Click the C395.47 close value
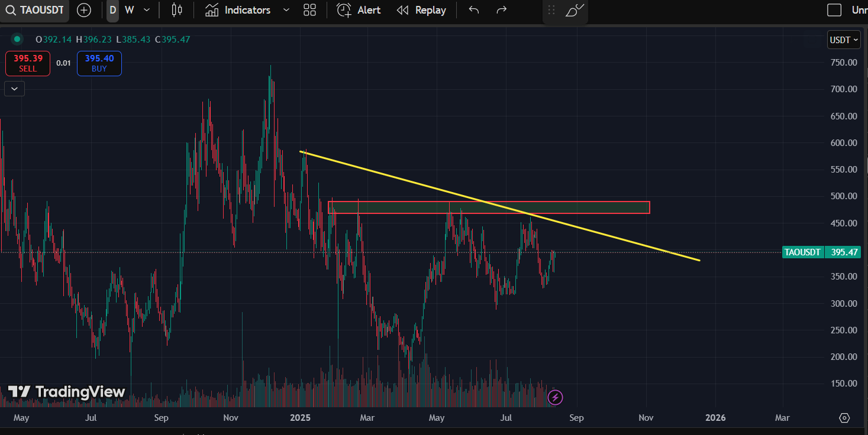This screenshot has width=868, height=435. click(172, 40)
